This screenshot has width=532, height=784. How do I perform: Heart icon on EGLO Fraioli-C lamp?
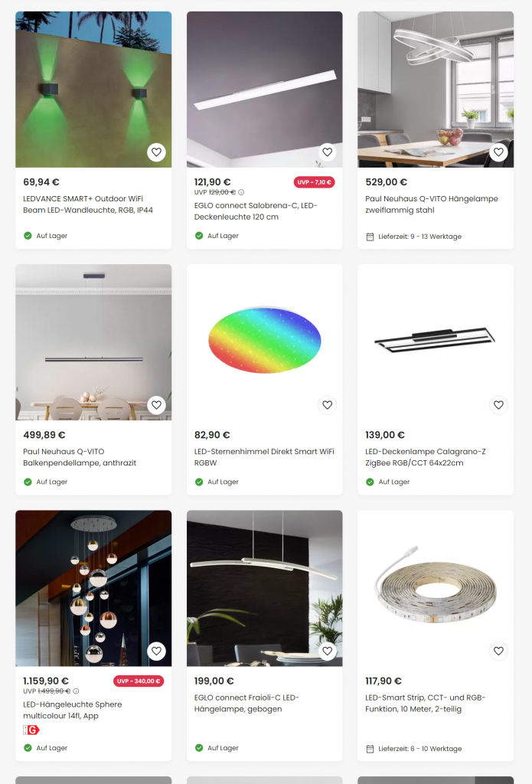[x=328, y=651]
